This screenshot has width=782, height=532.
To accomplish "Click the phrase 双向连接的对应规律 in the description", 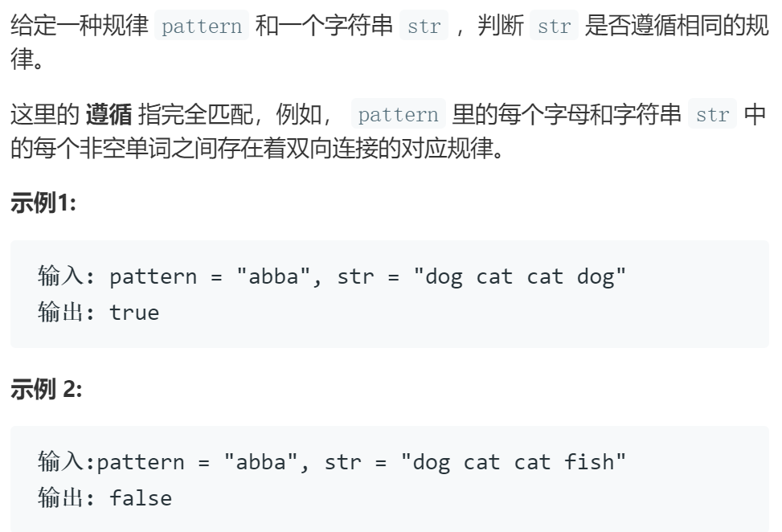I will (x=388, y=148).
